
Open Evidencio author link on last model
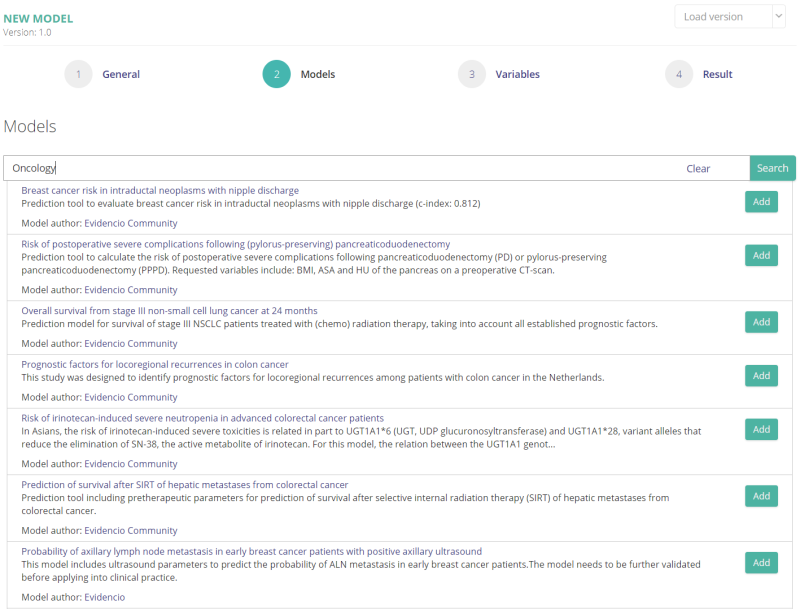pyautogui.click(x=104, y=598)
